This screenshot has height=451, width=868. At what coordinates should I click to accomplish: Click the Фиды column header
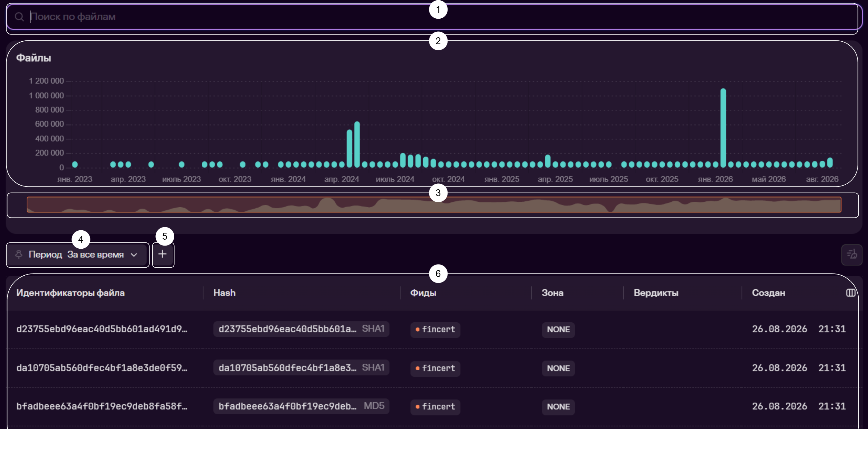423,293
